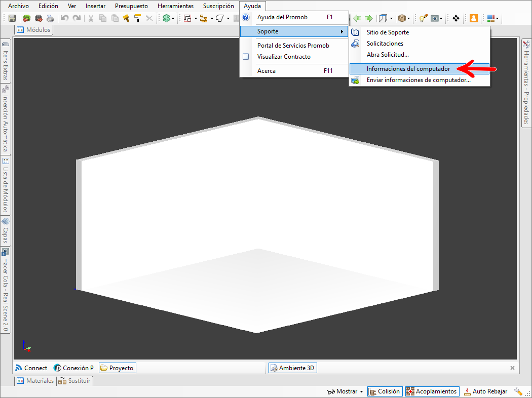Expand the wooden crate dropdown arrow
The image size is (532, 398).
(408, 18)
